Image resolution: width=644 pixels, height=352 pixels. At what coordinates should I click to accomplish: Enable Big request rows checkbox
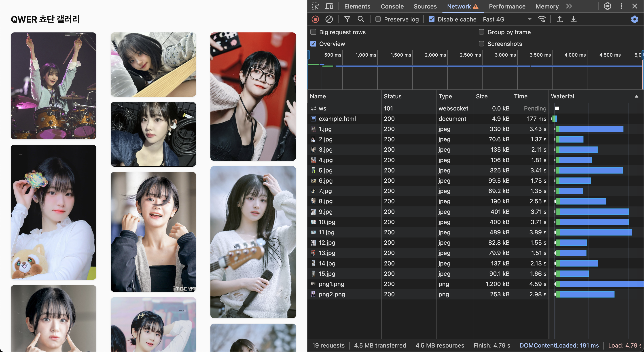pyautogui.click(x=313, y=32)
